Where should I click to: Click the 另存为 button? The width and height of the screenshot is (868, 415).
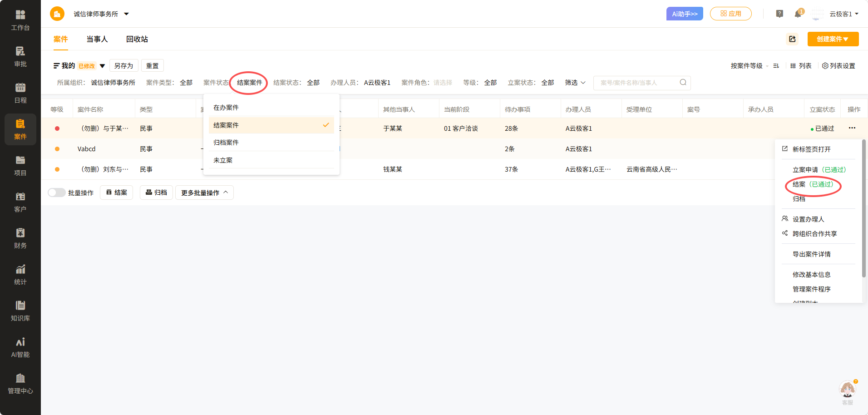pyautogui.click(x=123, y=66)
